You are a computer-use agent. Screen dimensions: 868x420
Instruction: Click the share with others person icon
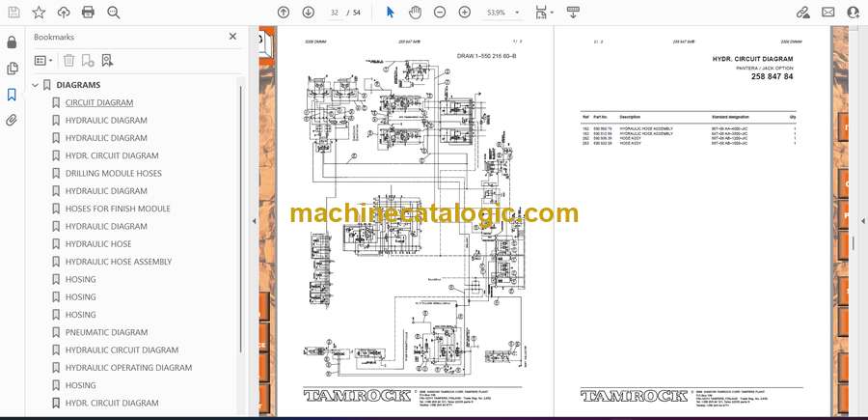tap(854, 13)
